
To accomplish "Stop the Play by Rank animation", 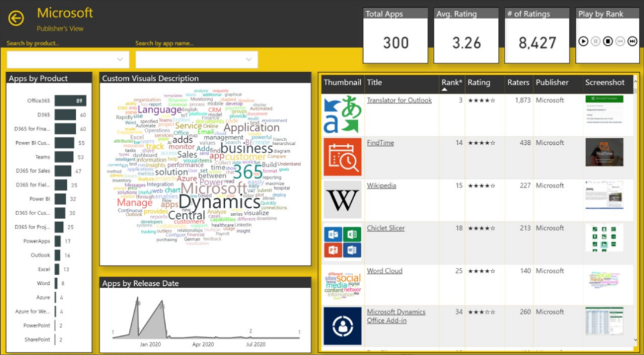I will click(608, 41).
